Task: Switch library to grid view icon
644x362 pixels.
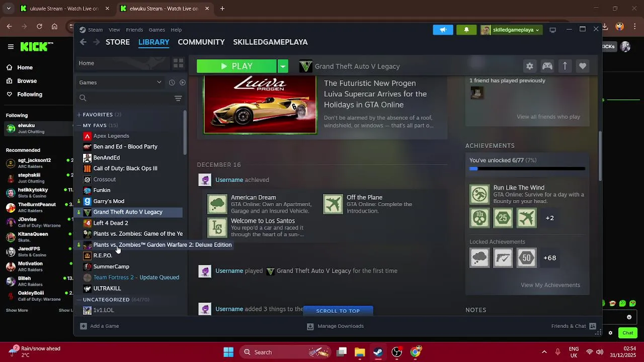Action: (x=178, y=63)
